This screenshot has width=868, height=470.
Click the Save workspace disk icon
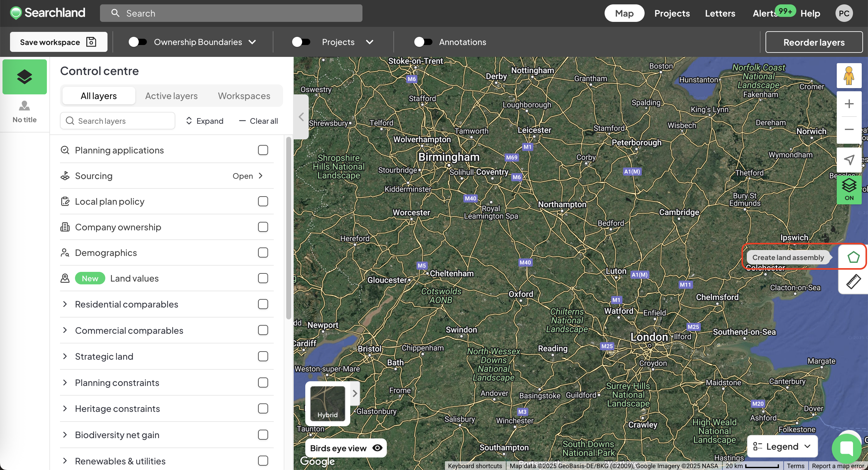click(x=91, y=42)
